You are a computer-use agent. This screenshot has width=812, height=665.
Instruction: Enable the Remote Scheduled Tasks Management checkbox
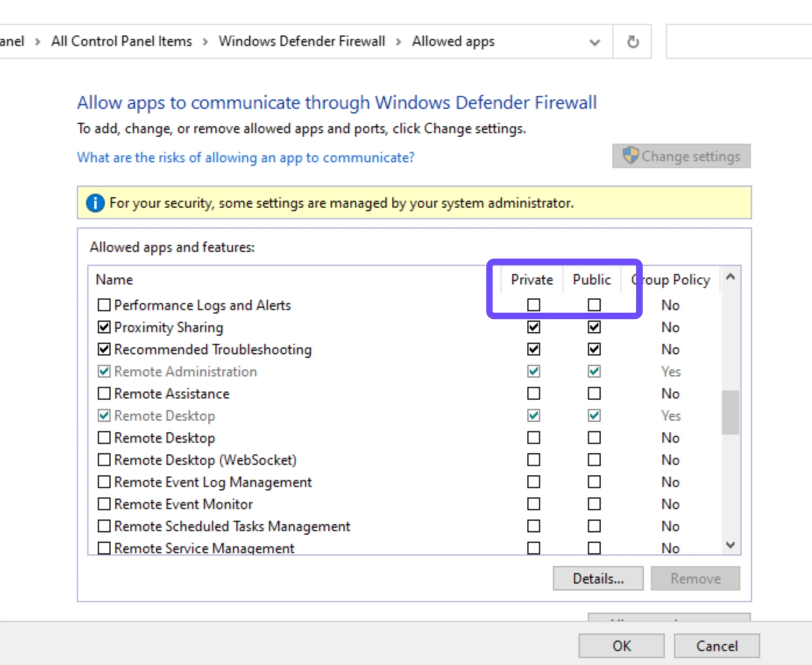104,526
